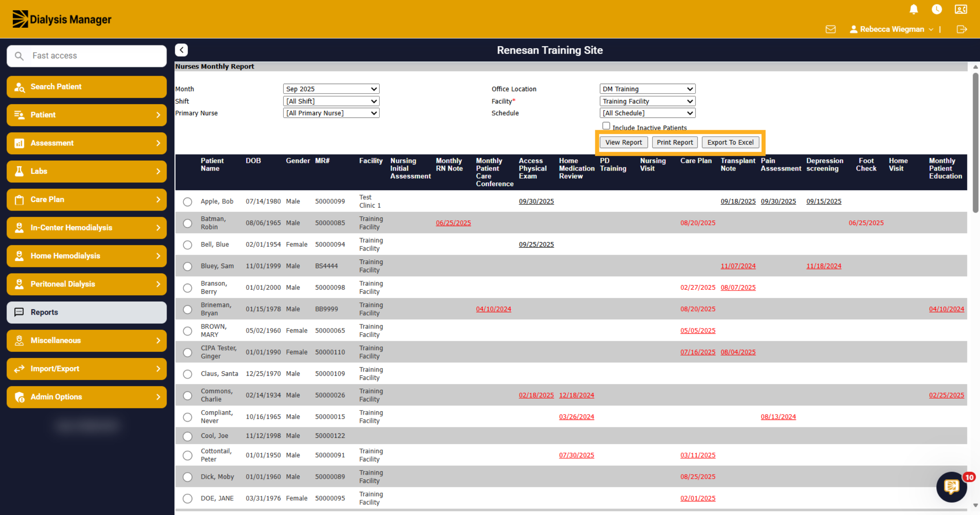Toggle Include Inactive Patients checkbox
980x515 pixels.
pos(606,126)
